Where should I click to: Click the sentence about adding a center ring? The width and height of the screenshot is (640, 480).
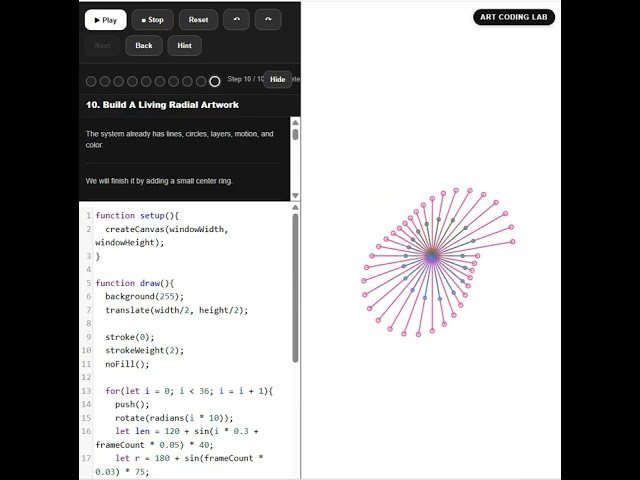coord(159,181)
